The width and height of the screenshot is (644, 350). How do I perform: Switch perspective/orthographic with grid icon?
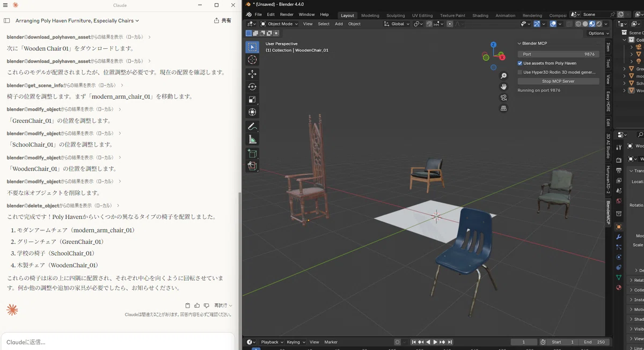[x=503, y=108]
